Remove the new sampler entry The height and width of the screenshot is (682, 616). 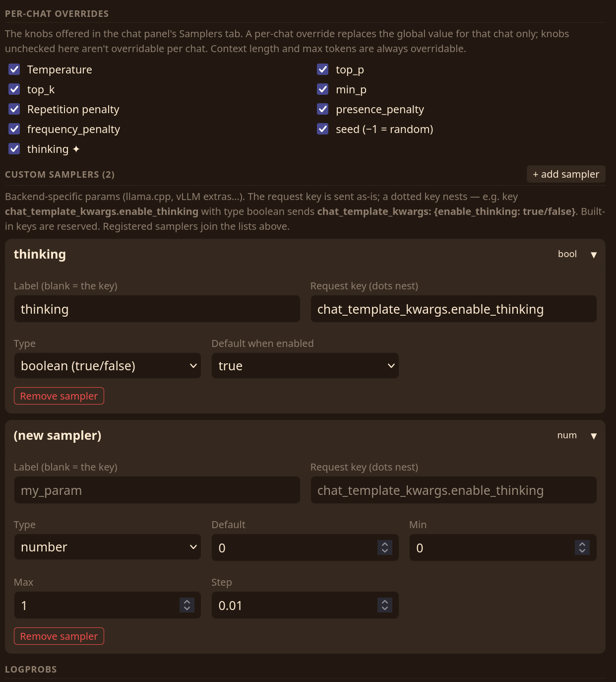pyautogui.click(x=59, y=636)
